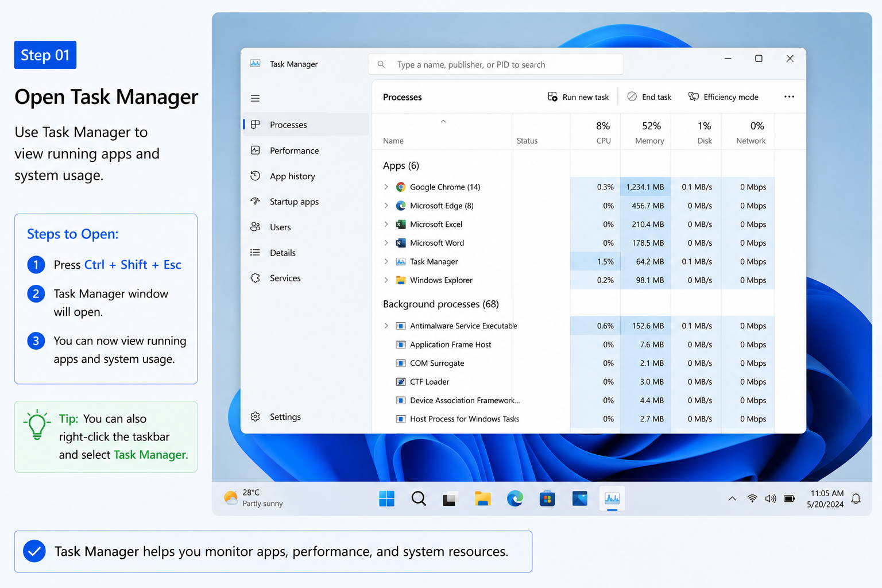Screen dimensions: 882x588
Task: Switch to the Details tab
Action: click(305, 253)
